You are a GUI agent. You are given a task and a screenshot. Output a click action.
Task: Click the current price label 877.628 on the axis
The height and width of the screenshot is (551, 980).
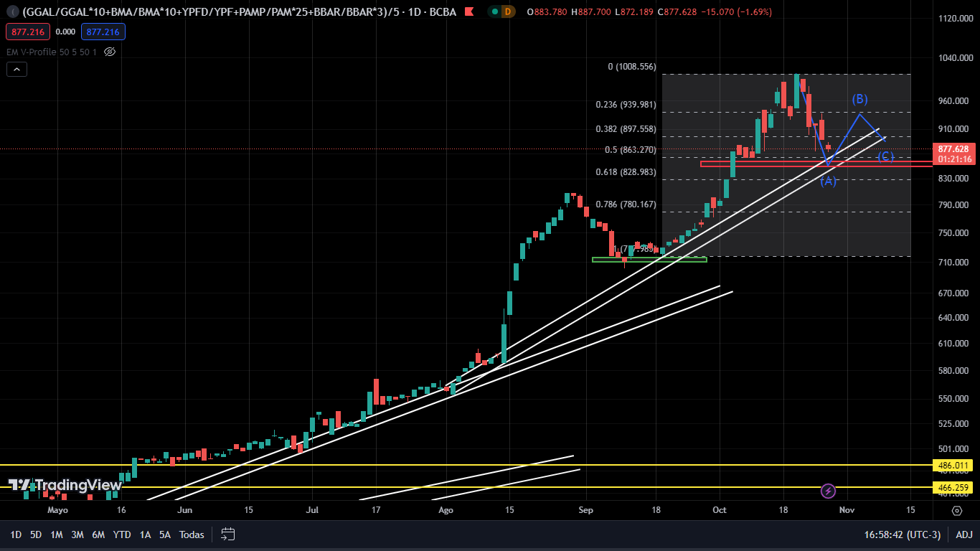(x=954, y=149)
